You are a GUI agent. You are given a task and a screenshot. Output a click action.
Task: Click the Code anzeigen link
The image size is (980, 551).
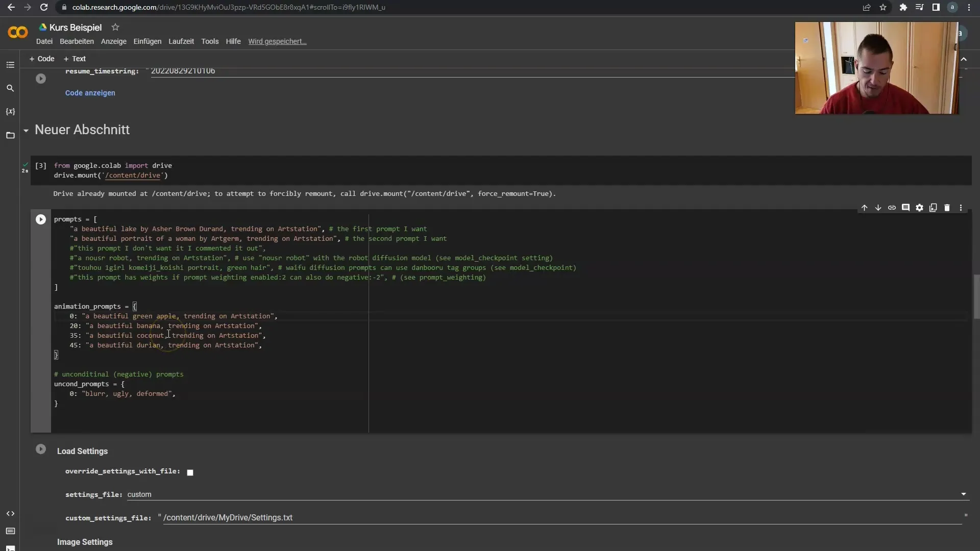coord(90,93)
